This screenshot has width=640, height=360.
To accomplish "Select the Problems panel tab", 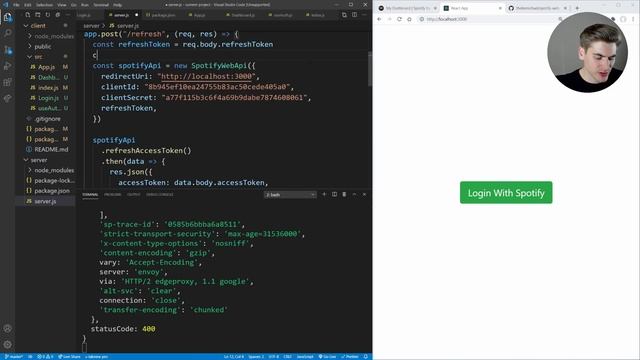I will [x=113, y=195].
